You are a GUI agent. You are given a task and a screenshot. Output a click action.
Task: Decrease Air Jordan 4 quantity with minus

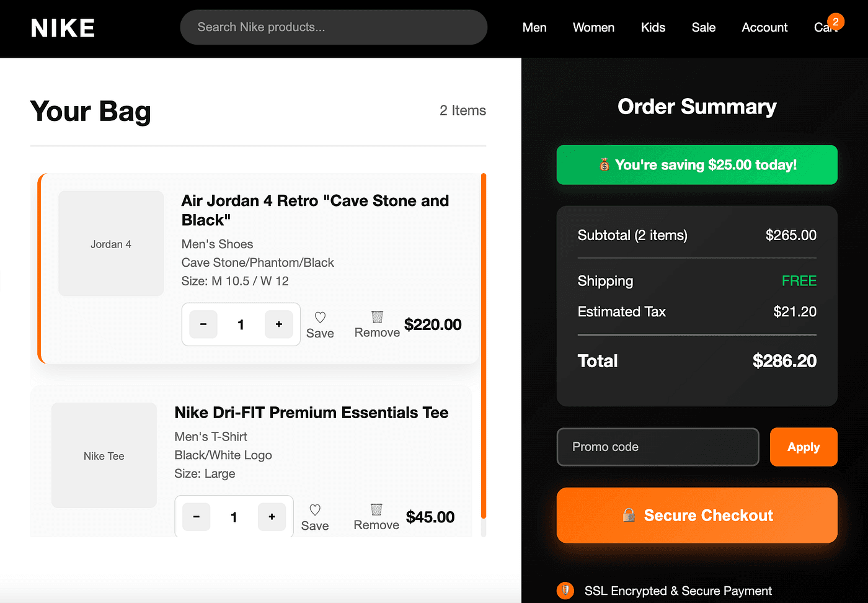[x=203, y=324]
